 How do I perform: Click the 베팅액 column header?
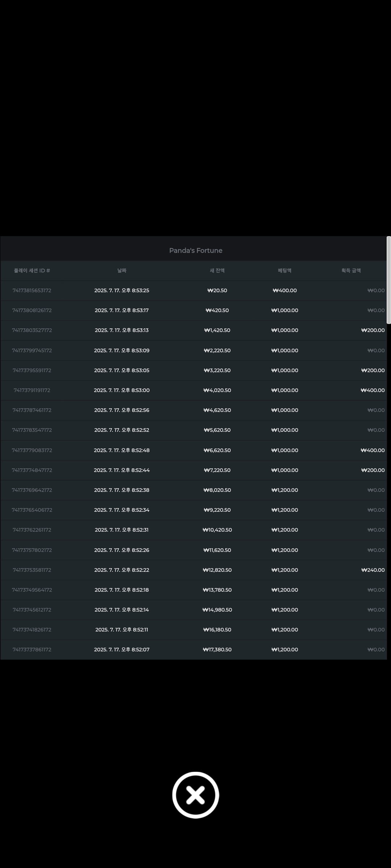[x=285, y=271]
